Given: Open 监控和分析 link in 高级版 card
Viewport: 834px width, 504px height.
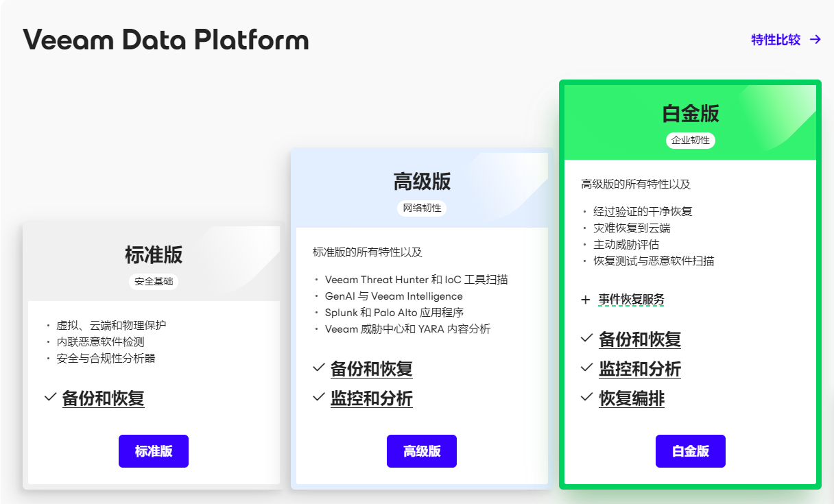Looking at the screenshot, I should click(x=372, y=398).
